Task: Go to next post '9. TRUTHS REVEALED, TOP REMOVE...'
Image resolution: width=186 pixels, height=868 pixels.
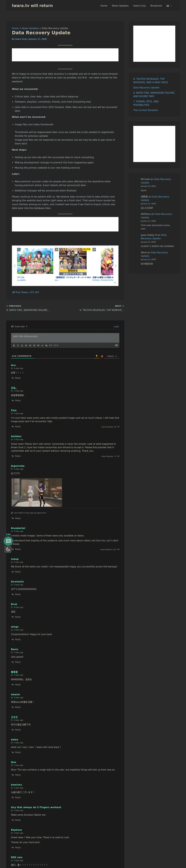Action: [x=102, y=310]
